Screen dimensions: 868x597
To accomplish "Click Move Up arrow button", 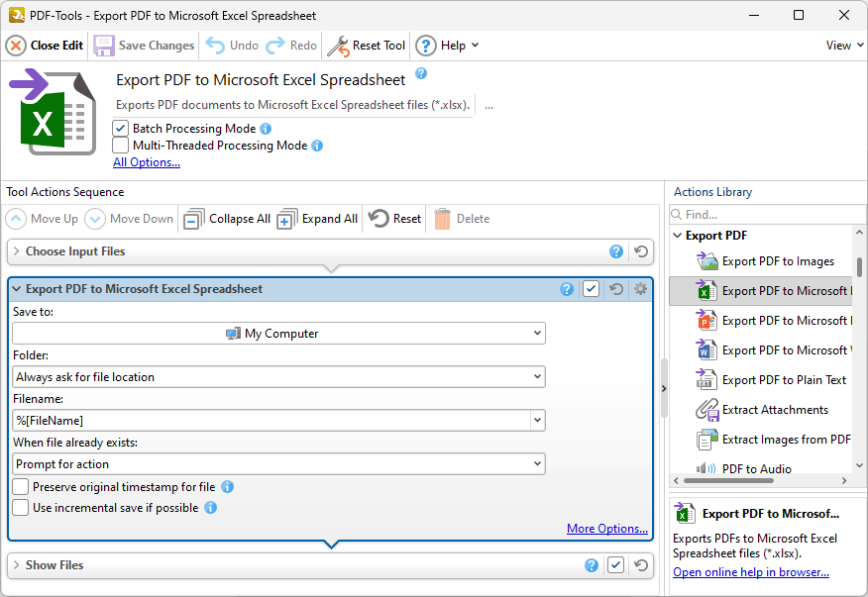I will tap(16, 219).
